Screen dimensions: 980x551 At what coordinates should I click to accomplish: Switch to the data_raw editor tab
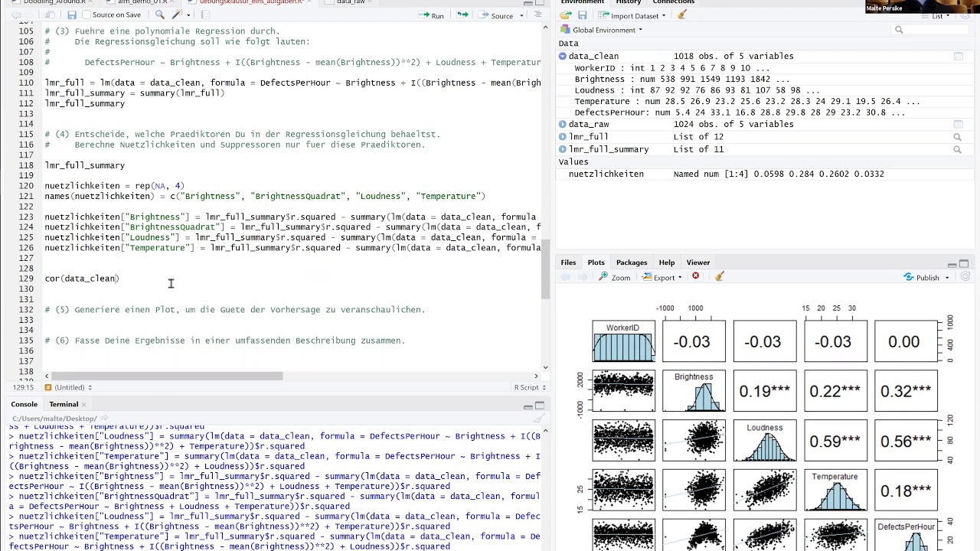(351, 2)
